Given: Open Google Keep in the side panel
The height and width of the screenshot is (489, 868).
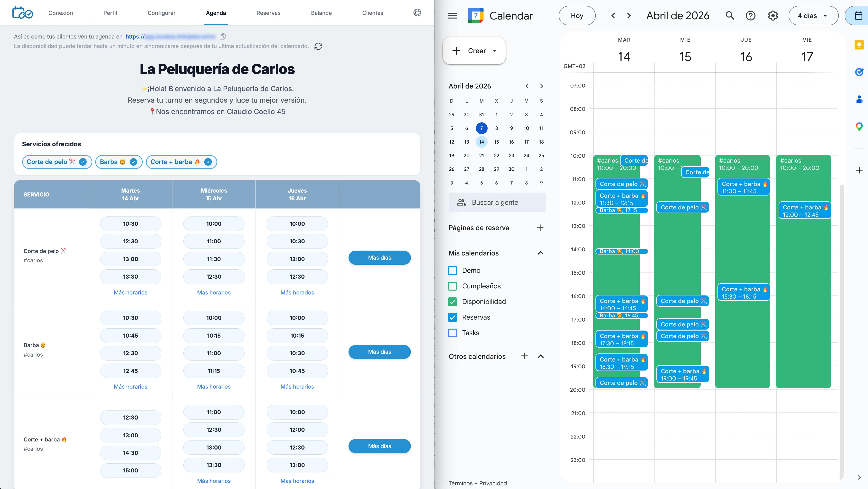Looking at the screenshot, I should tap(859, 45).
